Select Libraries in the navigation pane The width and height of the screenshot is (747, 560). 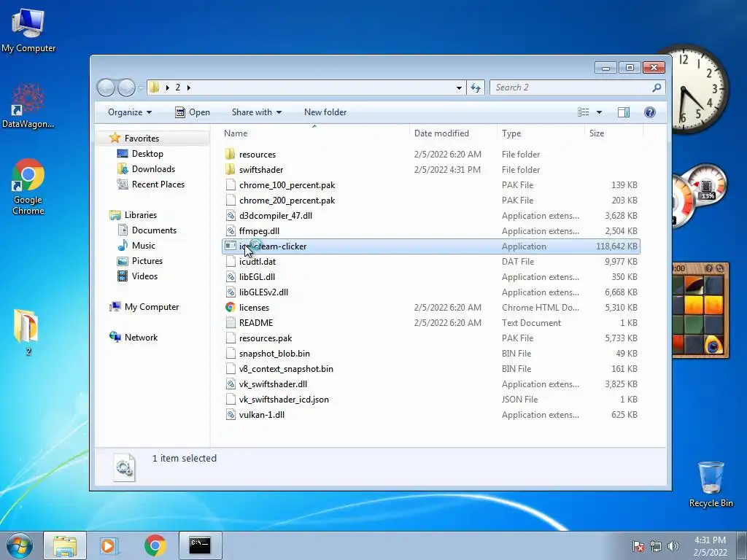pyautogui.click(x=133, y=215)
